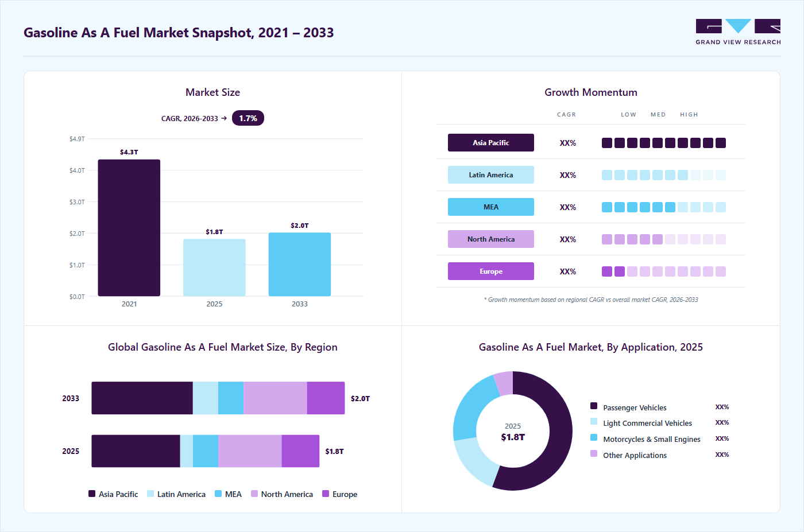The image size is (804, 532).
Task: Click the Asia Pacific momentum indicator squares
Action: (664, 143)
